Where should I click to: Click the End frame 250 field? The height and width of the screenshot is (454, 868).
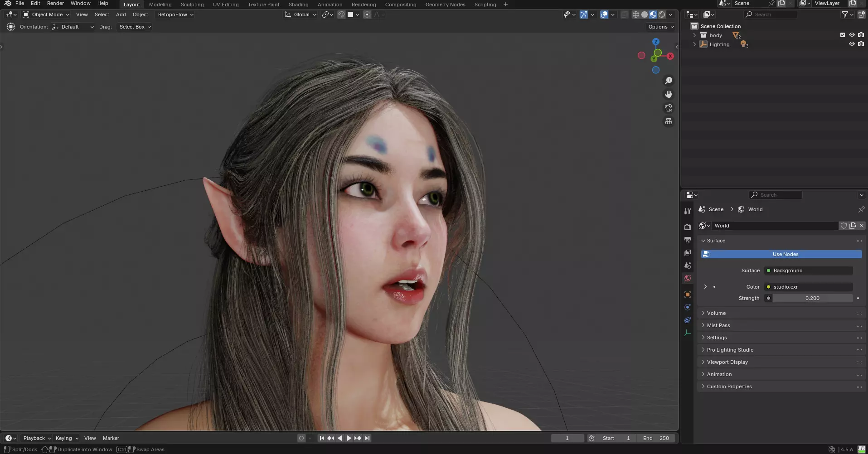click(655, 438)
